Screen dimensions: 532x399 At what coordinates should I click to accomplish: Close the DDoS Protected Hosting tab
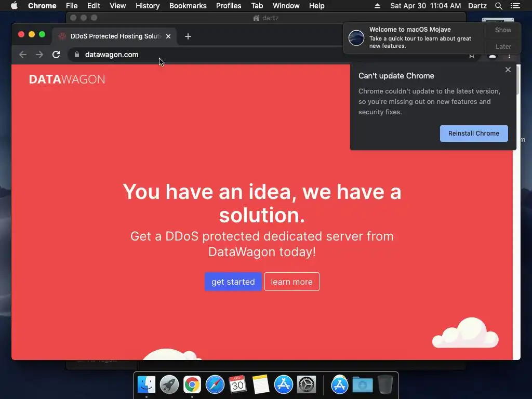(168, 36)
